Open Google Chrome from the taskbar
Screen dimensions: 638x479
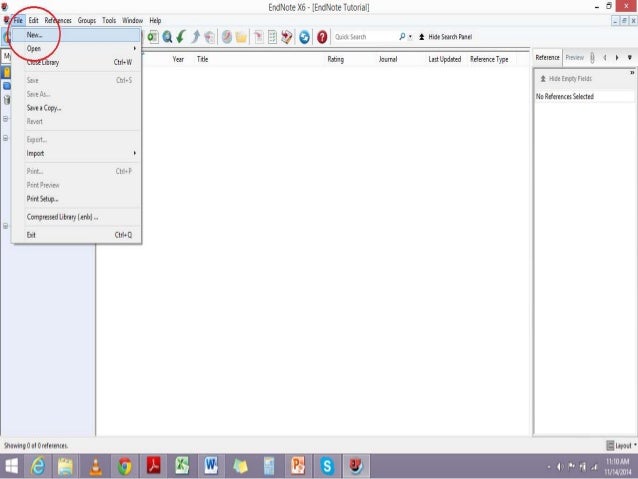point(125,466)
